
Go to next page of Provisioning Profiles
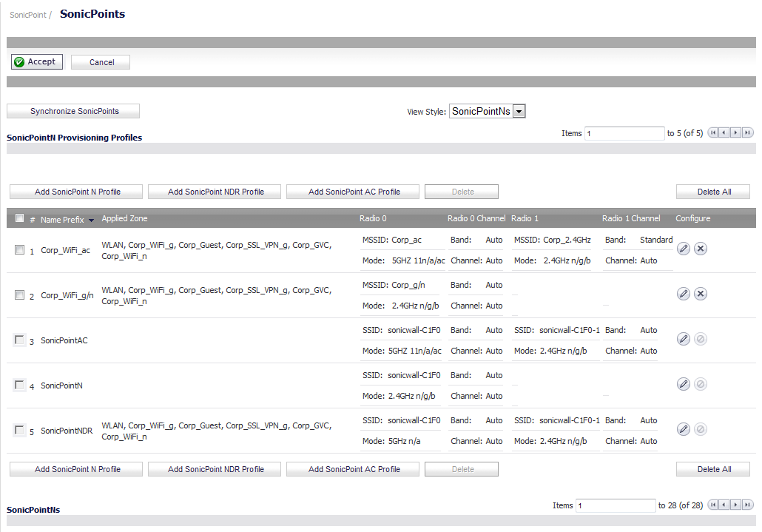coord(736,132)
